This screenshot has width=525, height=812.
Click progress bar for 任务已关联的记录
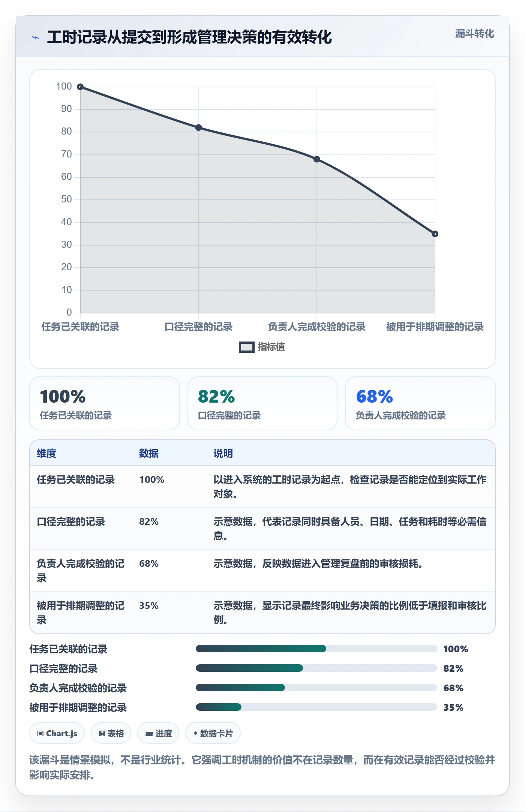(316, 649)
